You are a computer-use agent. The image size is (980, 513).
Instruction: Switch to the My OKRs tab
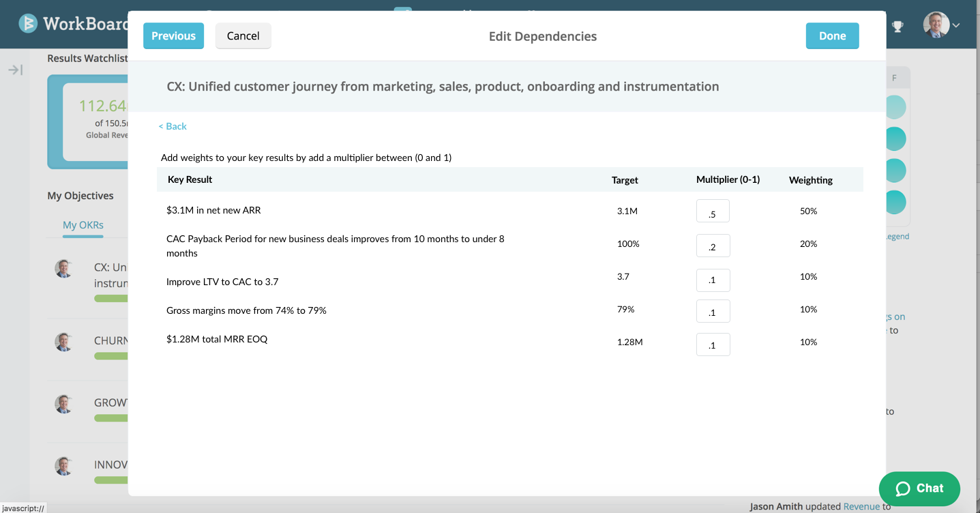tap(83, 225)
